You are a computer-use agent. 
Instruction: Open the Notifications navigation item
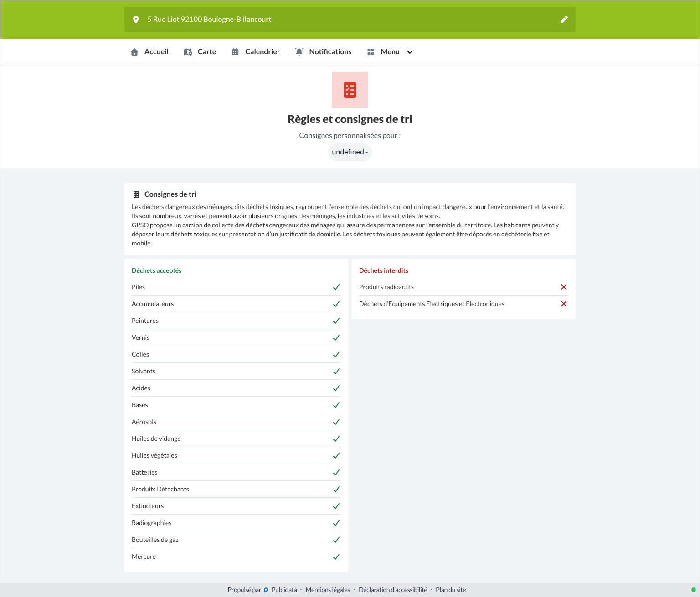pyautogui.click(x=323, y=52)
